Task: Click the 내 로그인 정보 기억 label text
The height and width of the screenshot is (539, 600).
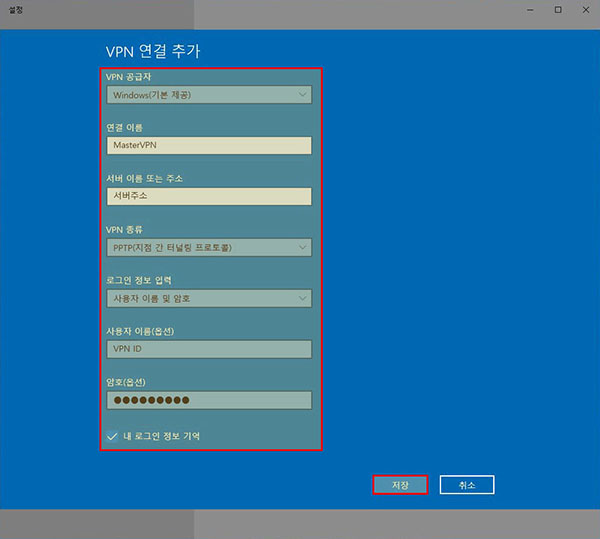Action: click(161, 436)
